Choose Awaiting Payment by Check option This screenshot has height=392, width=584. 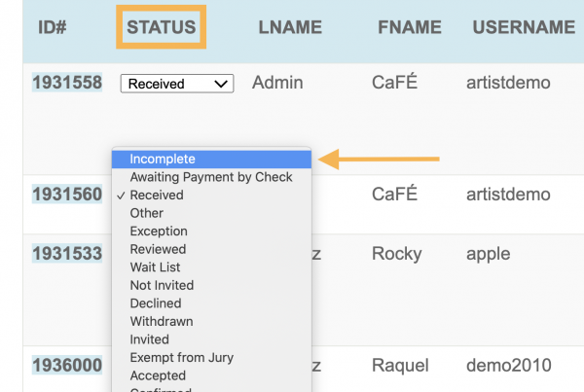point(211,177)
